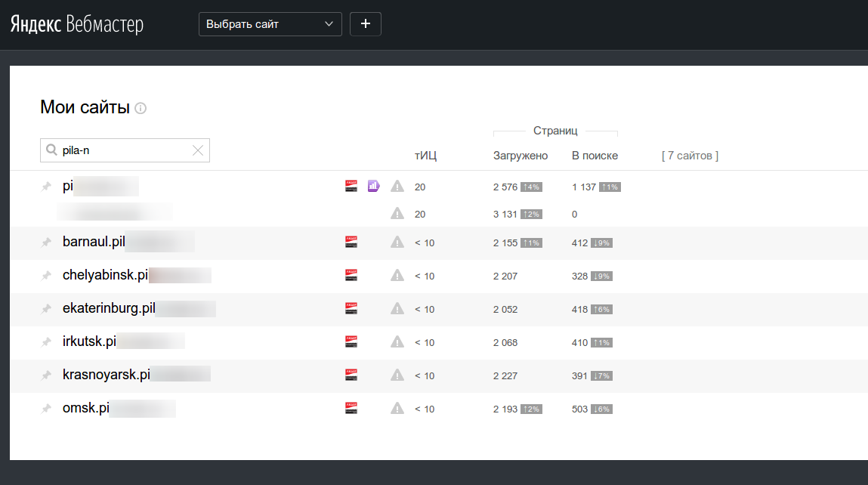Clear the pila-n search field
This screenshot has width=868, height=485.
pyautogui.click(x=198, y=150)
